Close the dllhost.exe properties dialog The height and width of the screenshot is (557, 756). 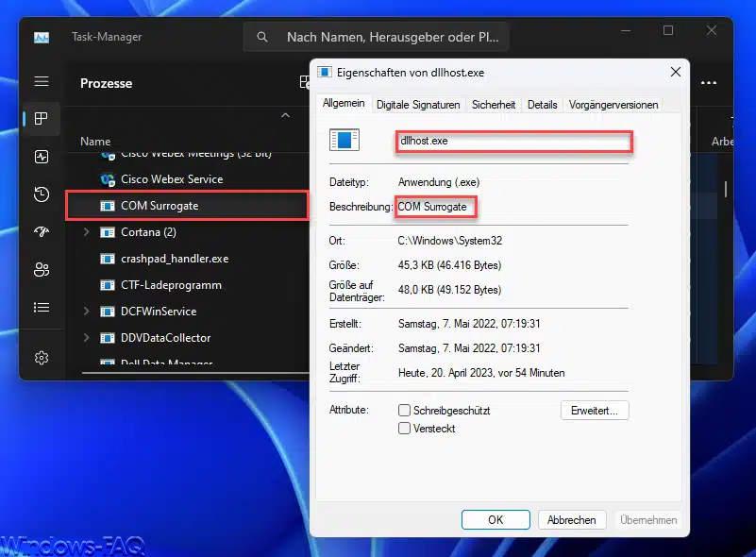coord(676,73)
